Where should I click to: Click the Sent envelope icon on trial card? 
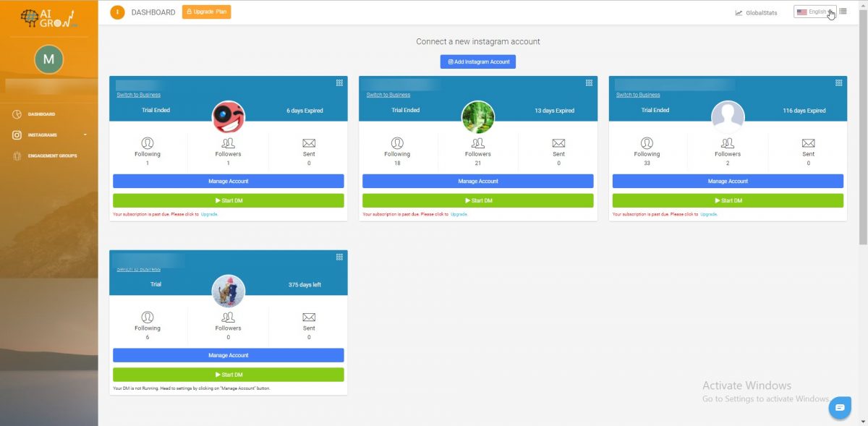coord(309,318)
